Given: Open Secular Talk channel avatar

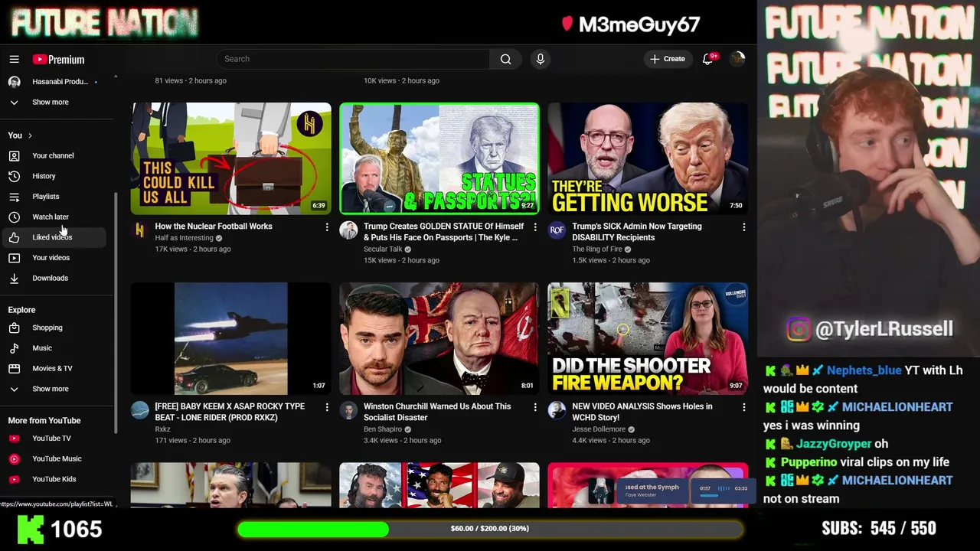Looking at the screenshot, I should coord(348,230).
